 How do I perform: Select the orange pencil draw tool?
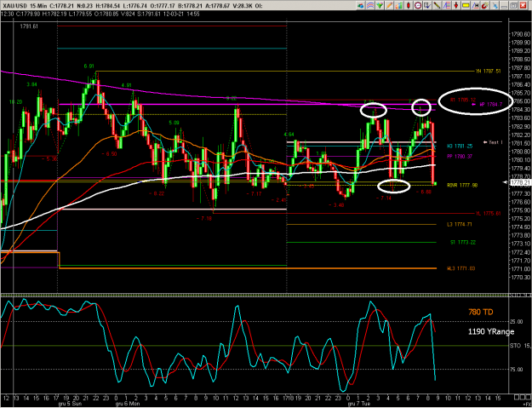[389, 5]
